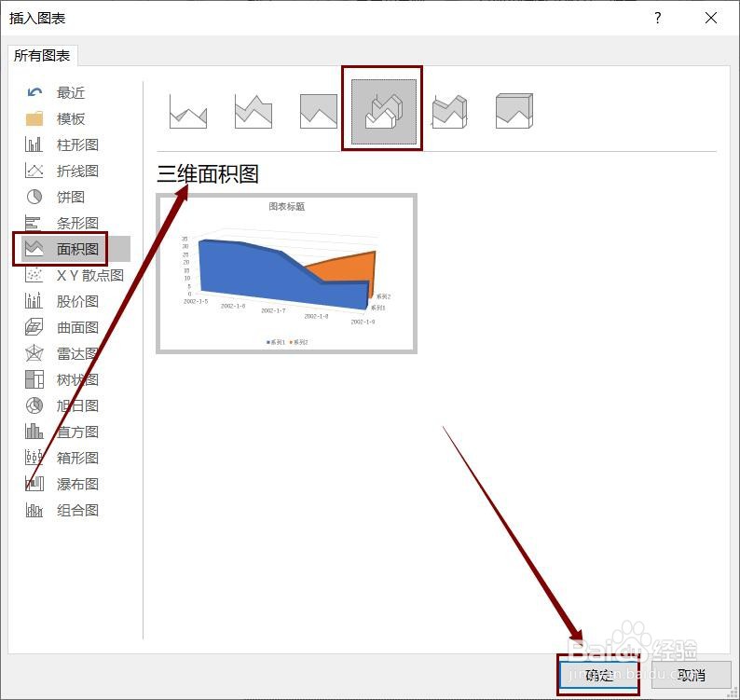
Task: Click the 旭日图 category label
Action: [77, 405]
